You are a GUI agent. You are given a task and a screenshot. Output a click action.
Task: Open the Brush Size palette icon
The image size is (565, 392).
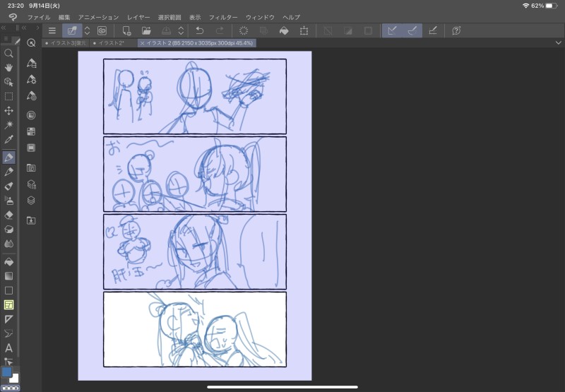[x=31, y=96]
